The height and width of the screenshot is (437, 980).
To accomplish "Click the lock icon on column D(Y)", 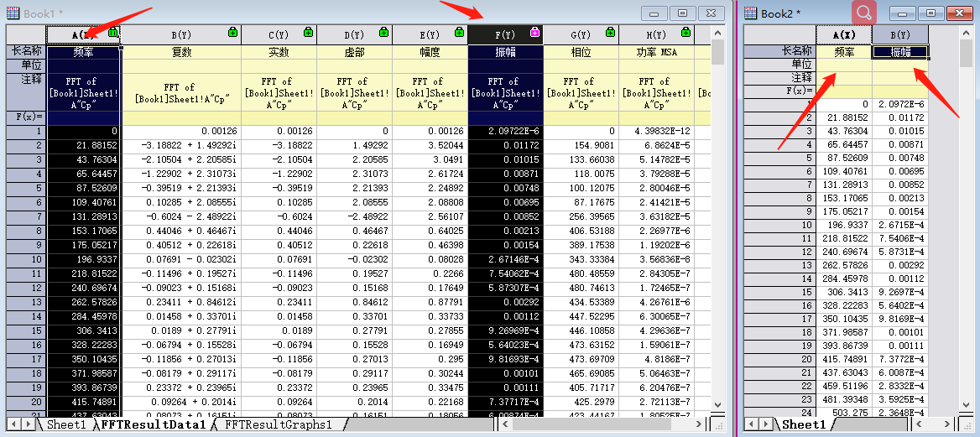I will pos(383,33).
